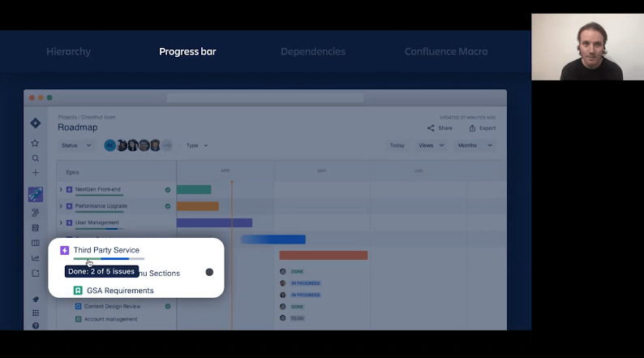Screen dimensions: 644x358
Task: Click the Third Party Service progress bar
Action: 109,259
